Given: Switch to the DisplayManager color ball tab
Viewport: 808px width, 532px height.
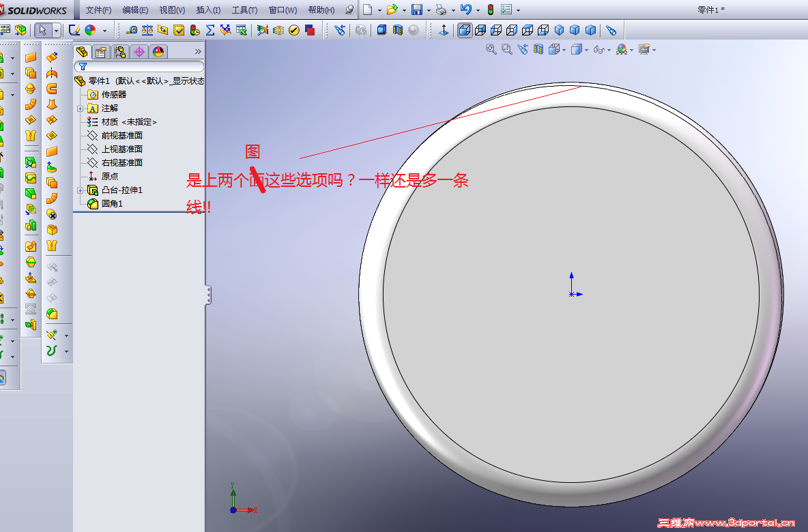Looking at the screenshot, I should [x=158, y=52].
